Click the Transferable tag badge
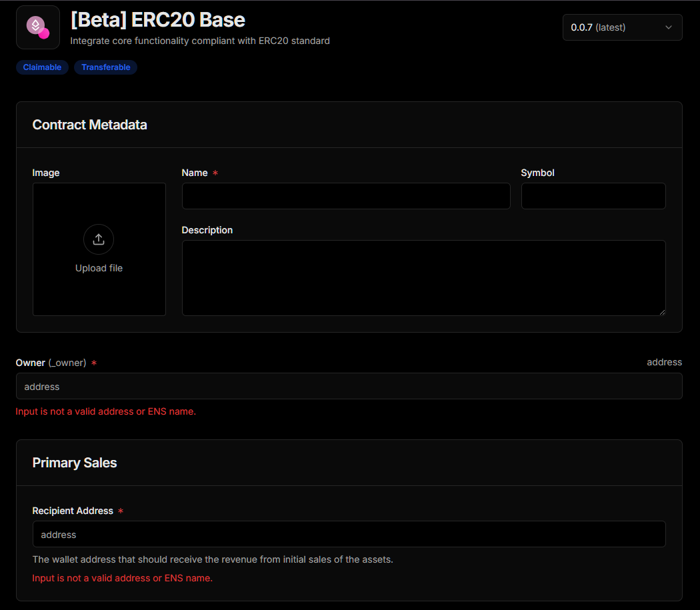The width and height of the screenshot is (700, 610). [105, 67]
